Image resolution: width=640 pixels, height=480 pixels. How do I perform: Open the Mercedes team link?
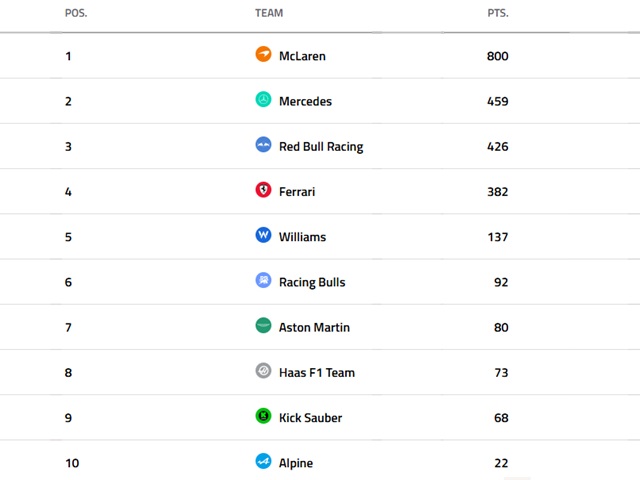click(x=305, y=101)
